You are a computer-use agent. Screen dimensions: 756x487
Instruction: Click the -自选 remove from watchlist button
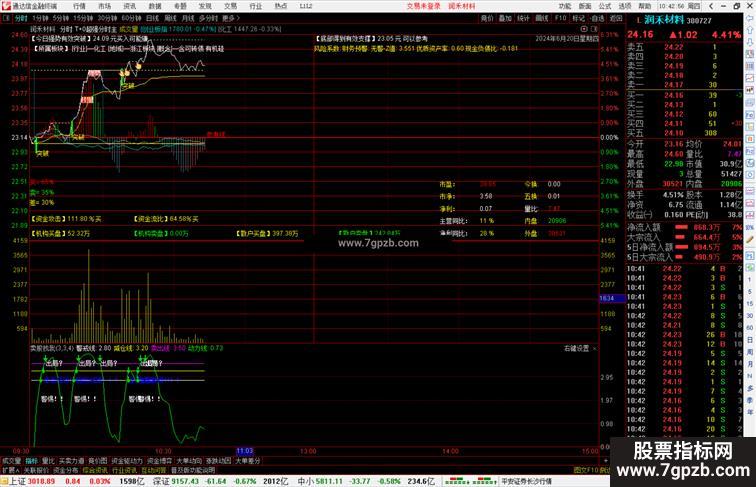click(597, 18)
